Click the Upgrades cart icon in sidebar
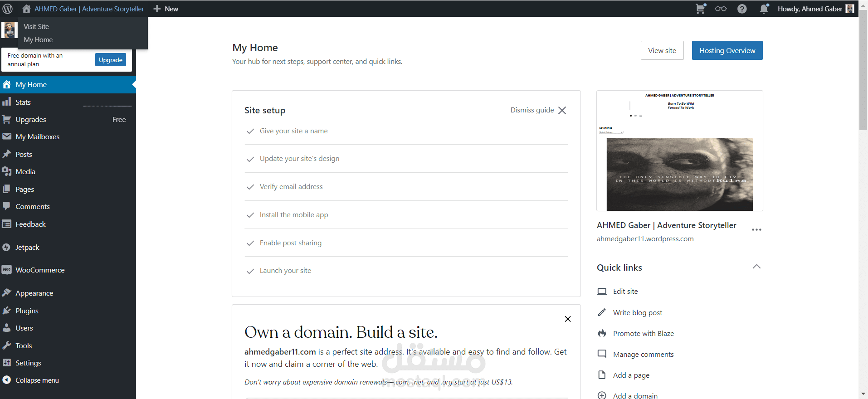This screenshot has width=868, height=399. click(x=7, y=119)
